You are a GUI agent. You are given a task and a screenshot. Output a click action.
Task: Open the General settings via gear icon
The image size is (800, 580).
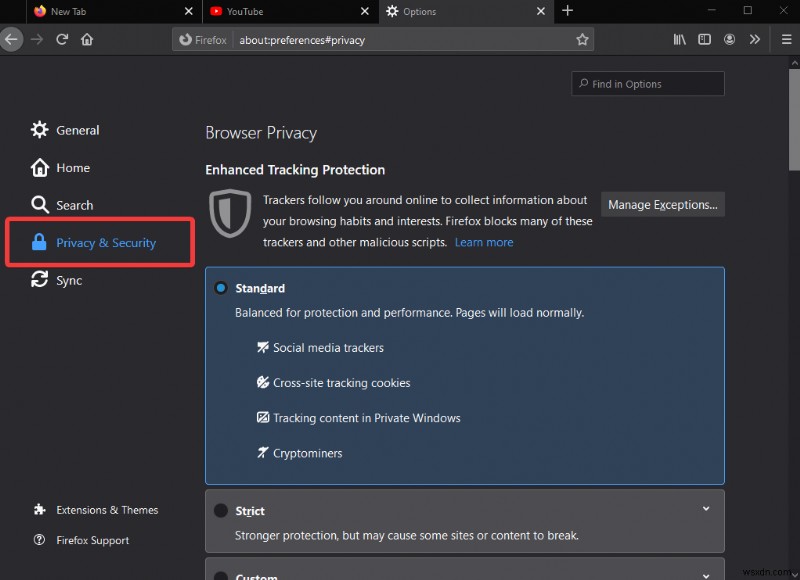pos(39,130)
